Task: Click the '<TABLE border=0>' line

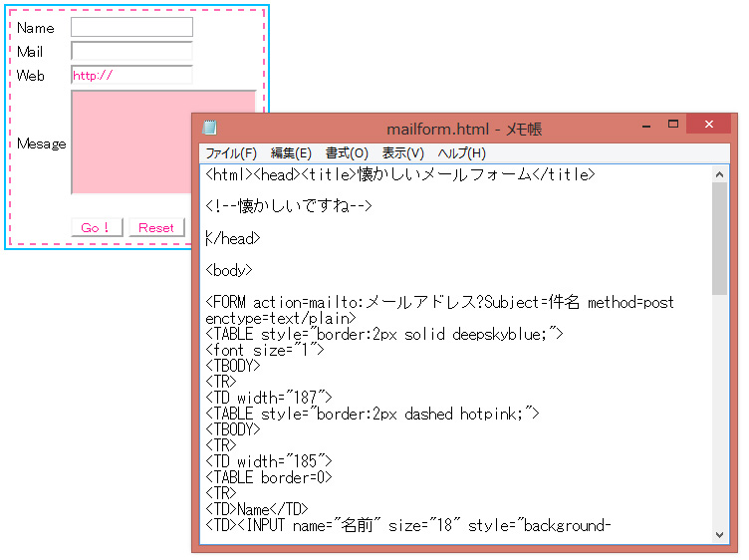Action: [269, 477]
